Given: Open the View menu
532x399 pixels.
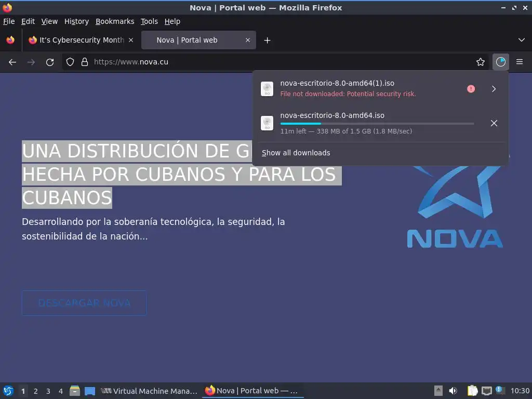Looking at the screenshot, I should tap(49, 21).
